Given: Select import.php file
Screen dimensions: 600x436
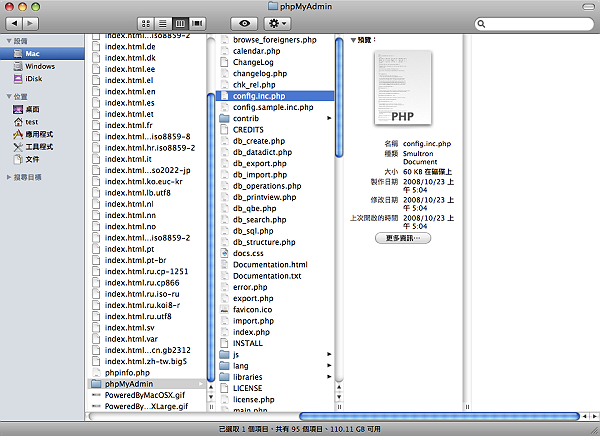Looking at the screenshot, I should (x=275, y=321).
